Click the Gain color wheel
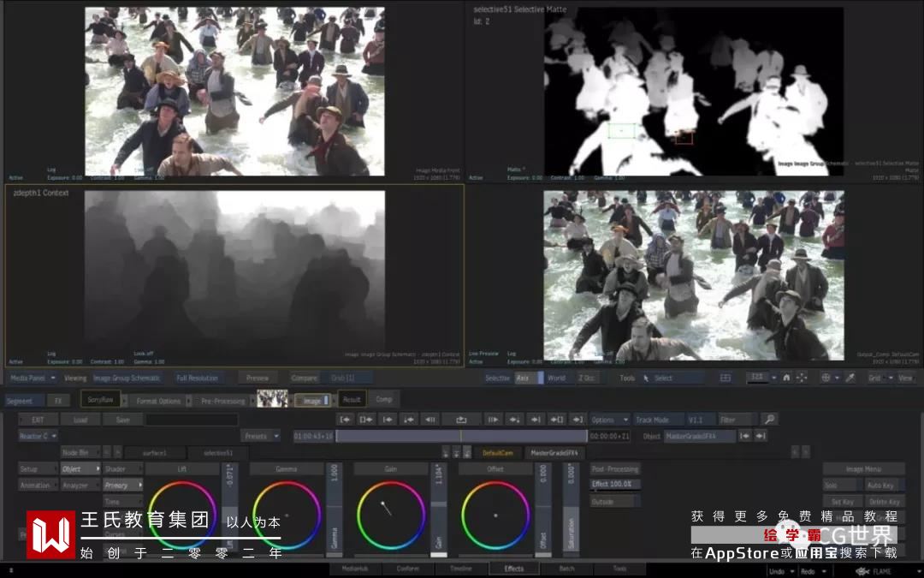This screenshot has height=578, width=924. point(391,515)
